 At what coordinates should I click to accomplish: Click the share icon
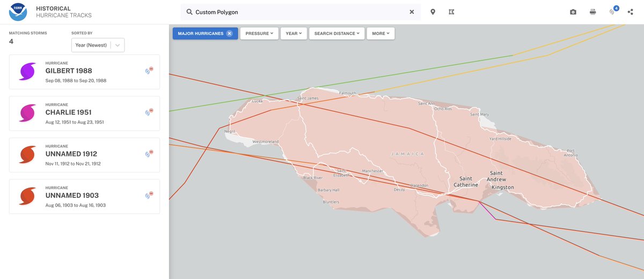pos(630,12)
